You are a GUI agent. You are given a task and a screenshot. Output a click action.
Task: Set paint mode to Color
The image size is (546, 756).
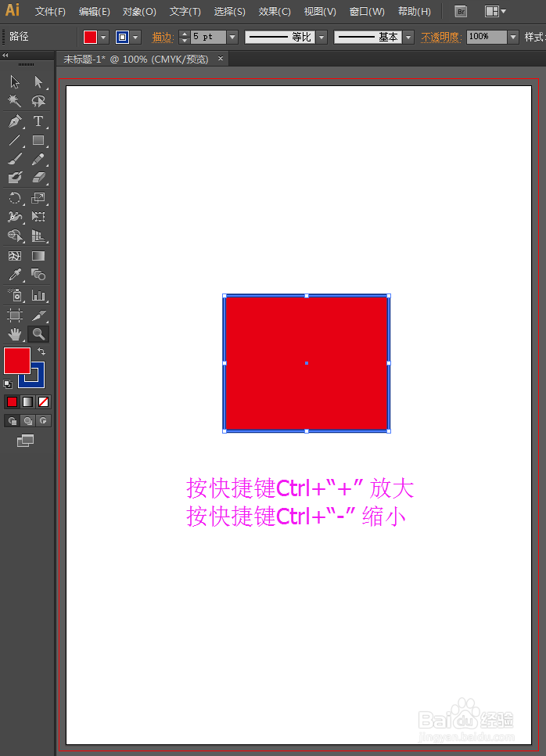click(x=12, y=401)
